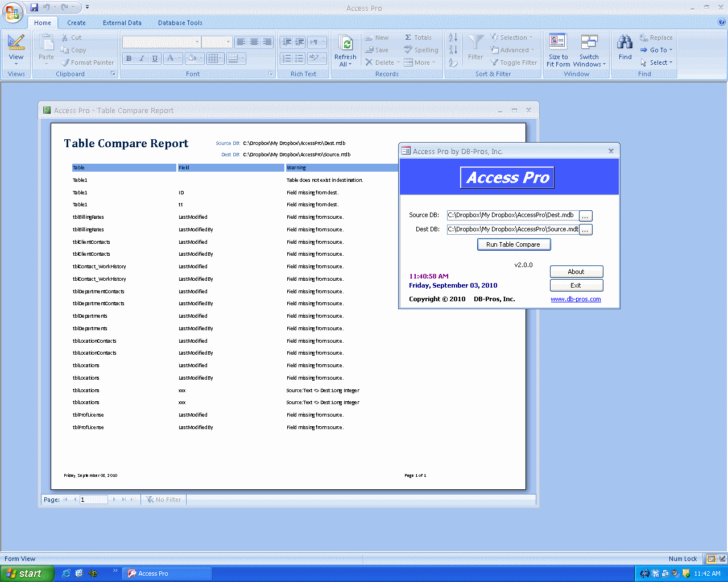The image size is (728, 582).
Task: Select the Format Painter tool
Action: pyautogui.click(x=88, y=63)
